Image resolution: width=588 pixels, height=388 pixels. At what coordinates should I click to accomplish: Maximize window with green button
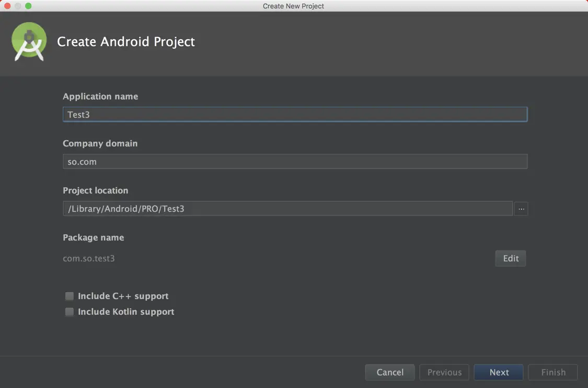tap(28, 6)
